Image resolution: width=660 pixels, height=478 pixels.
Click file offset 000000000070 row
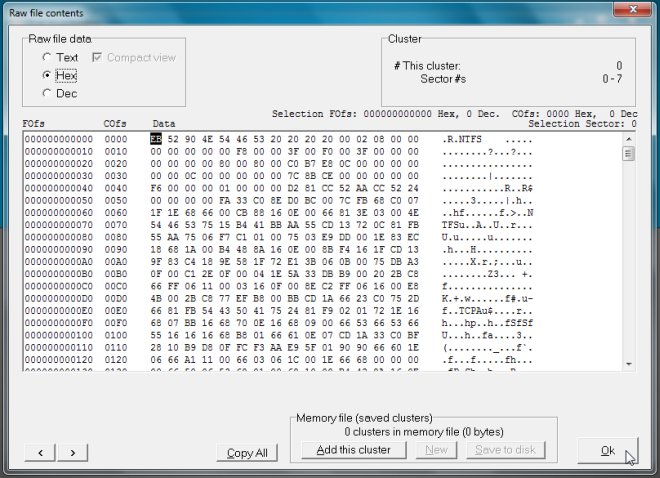coord(59,225)
